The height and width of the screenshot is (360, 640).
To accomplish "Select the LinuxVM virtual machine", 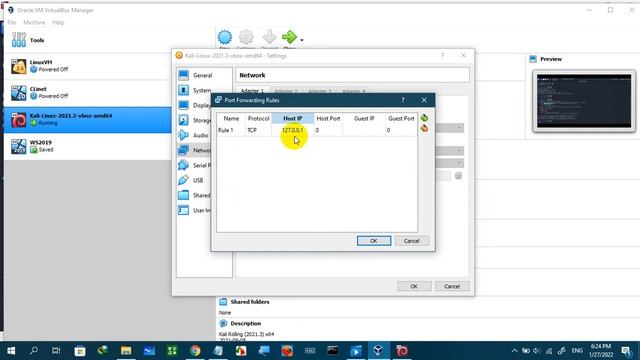I will coord(88,66).
